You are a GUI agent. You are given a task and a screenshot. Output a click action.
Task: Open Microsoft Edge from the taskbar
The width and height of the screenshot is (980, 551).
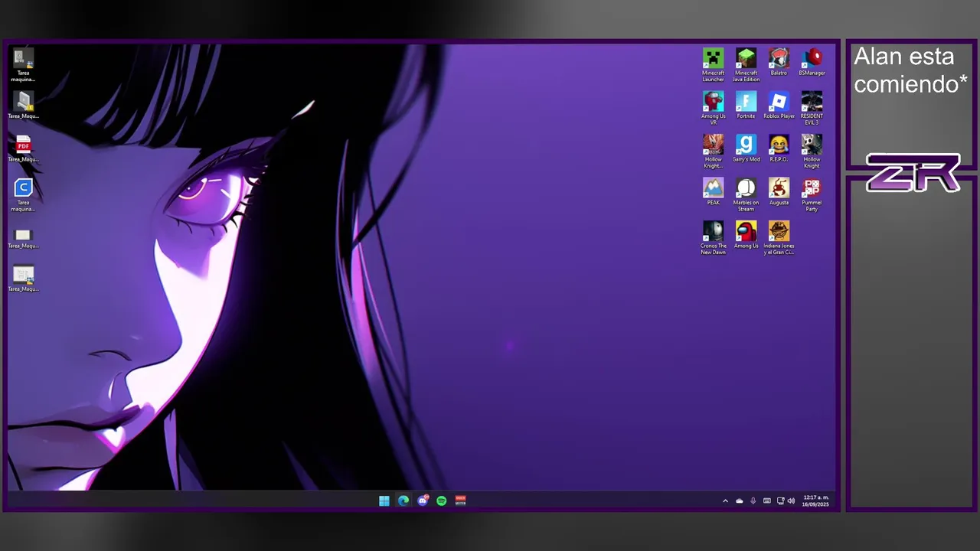tap(403, 500)
